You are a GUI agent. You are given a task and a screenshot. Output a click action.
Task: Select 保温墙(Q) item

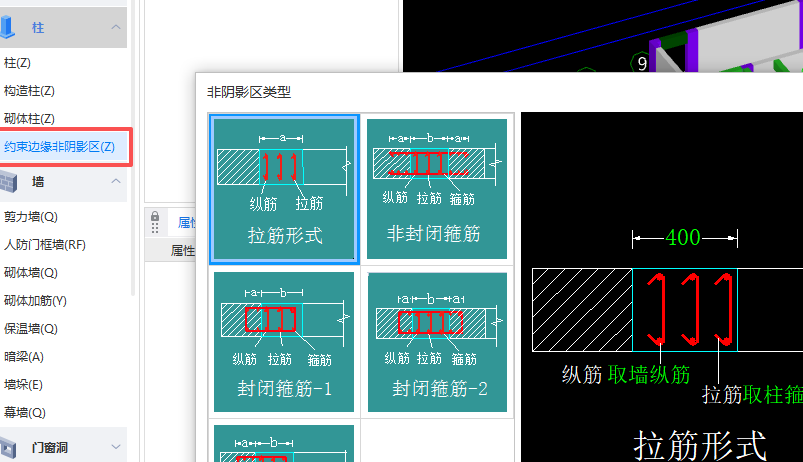[31, 328]
